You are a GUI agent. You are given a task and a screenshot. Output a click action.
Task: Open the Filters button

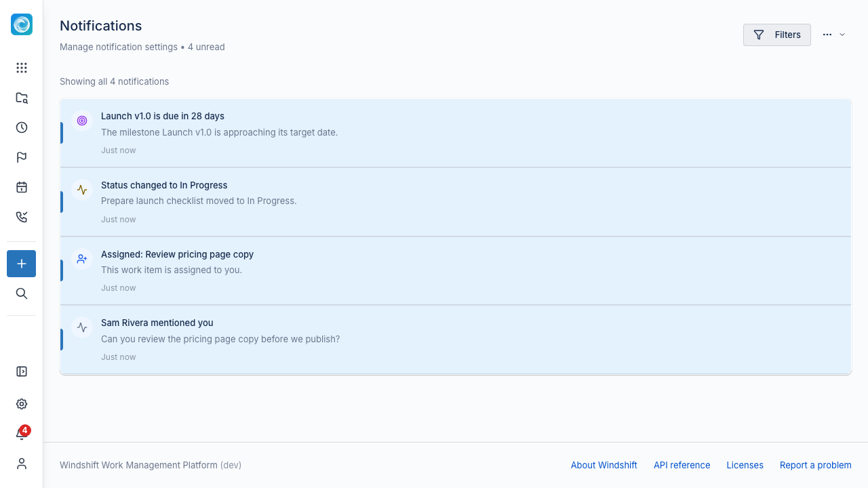coord(777,35)
